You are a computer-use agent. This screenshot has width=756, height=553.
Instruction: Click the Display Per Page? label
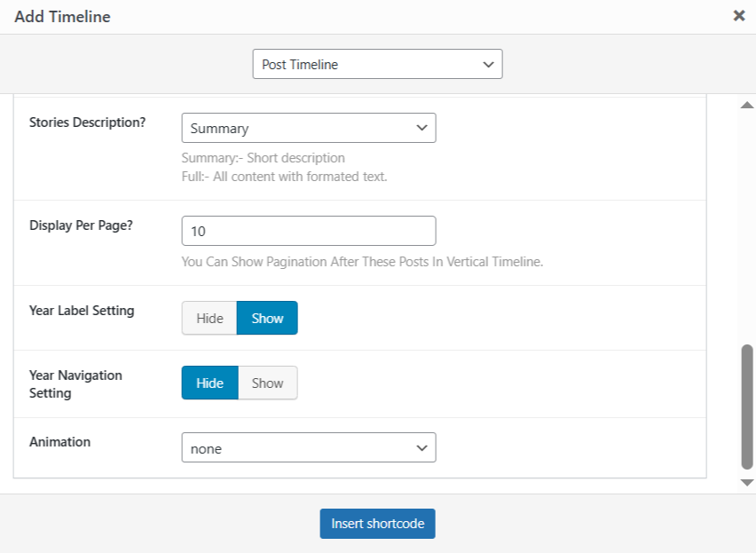point(81,225)
